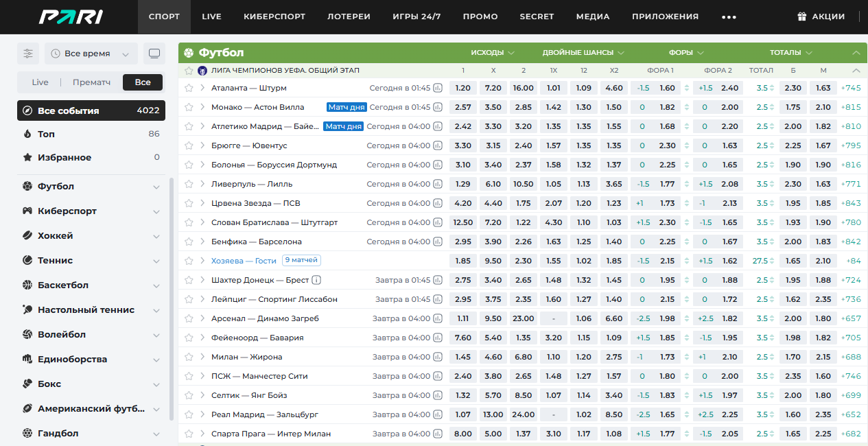868x446 pixels.
Task: Add Монако — Астон Вилла to favorites
Action: [x=189, y=107]
